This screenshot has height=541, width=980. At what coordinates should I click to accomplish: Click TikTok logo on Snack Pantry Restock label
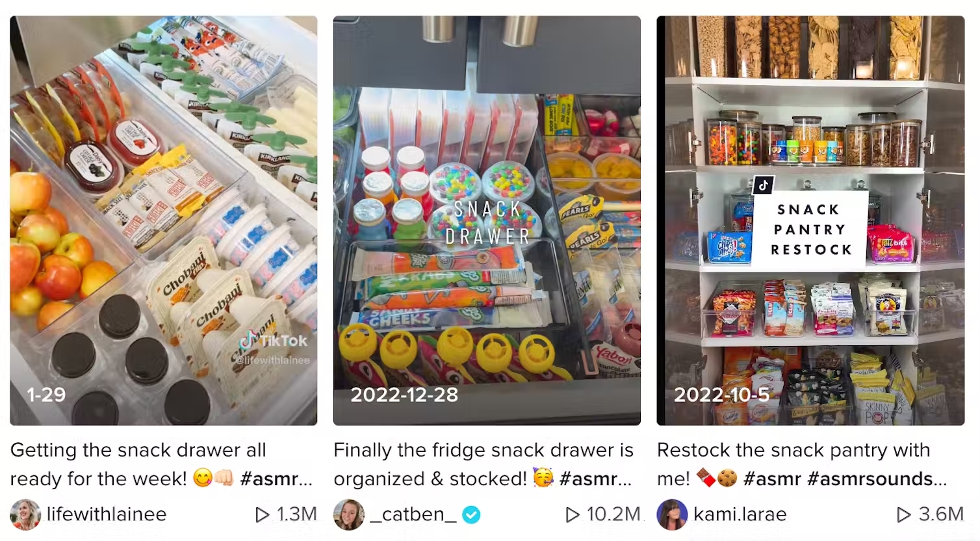point(764,185)
